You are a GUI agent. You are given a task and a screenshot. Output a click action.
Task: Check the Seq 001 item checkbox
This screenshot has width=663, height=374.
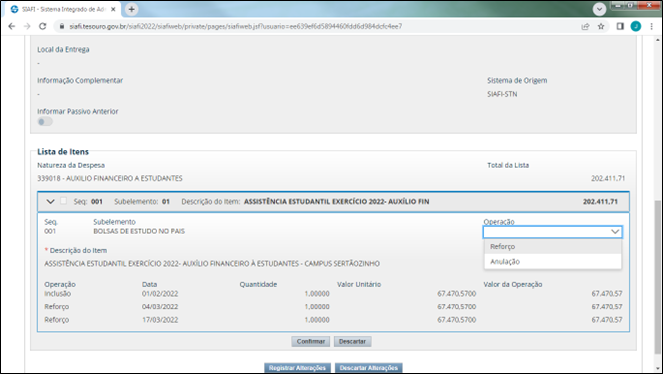(63, 201)
